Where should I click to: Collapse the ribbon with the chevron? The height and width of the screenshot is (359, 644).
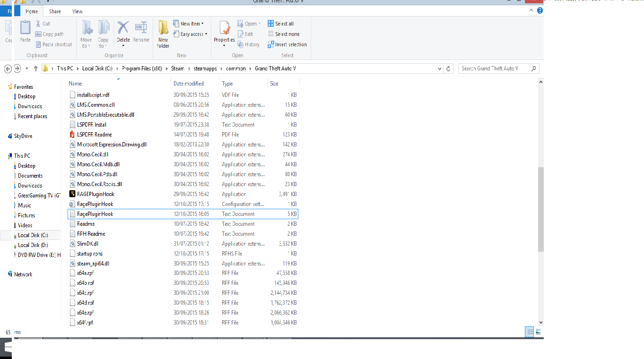coord(531,11)
